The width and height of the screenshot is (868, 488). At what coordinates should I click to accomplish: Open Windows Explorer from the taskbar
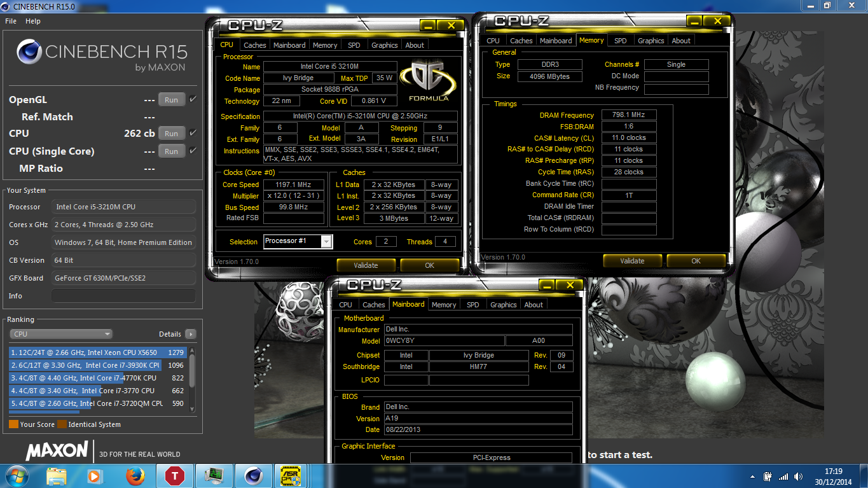pyautogui.click(x=57, y=475)
